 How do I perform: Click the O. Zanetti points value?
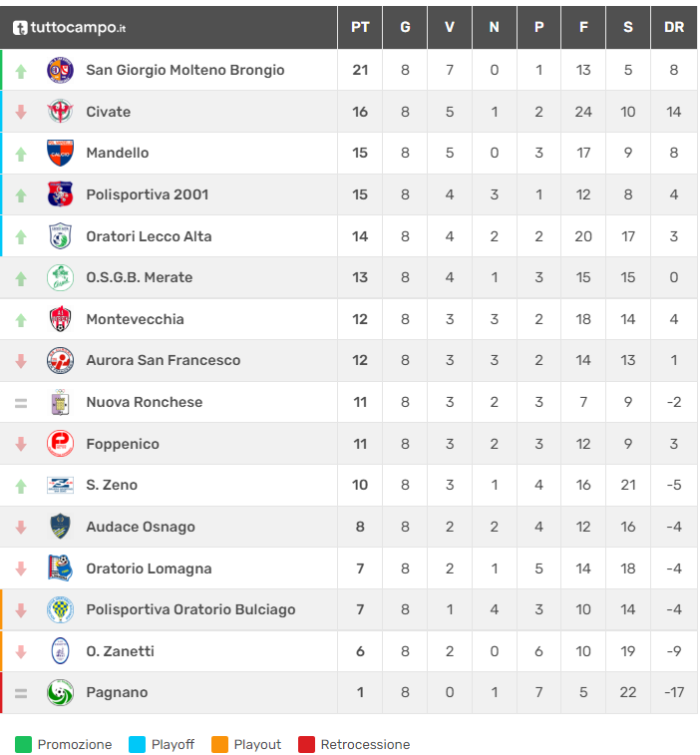click(x=360, y=651)
